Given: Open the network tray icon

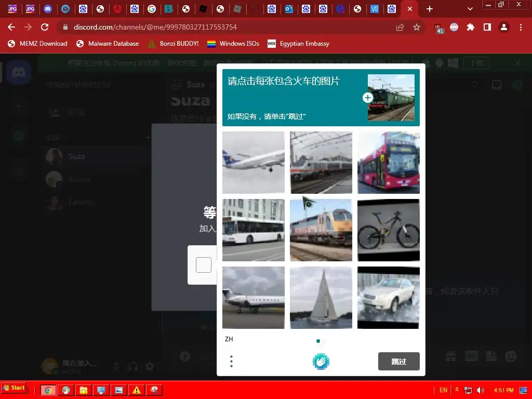Looking at the screenshot, I should (x=468, y=390).
